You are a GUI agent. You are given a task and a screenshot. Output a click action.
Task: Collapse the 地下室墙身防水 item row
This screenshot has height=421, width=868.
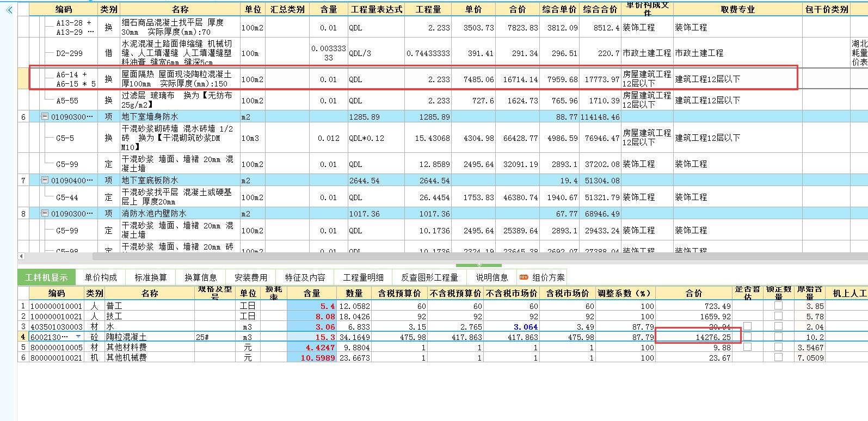(x=45, y=117)
